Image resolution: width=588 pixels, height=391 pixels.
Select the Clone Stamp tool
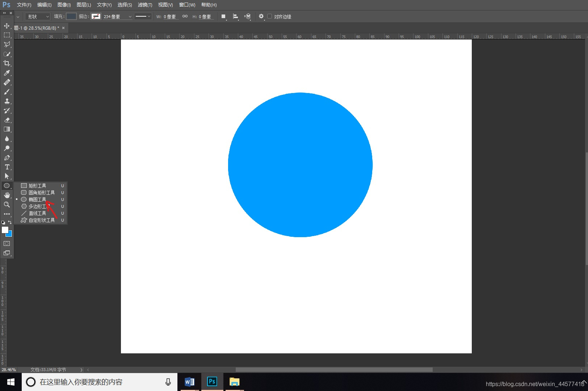point(7,101)
